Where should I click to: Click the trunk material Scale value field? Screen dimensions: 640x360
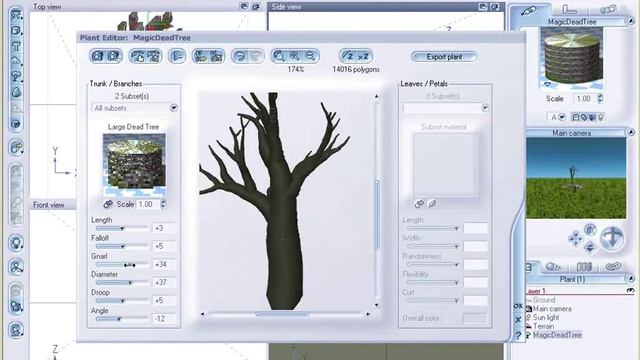pos(148,204)
